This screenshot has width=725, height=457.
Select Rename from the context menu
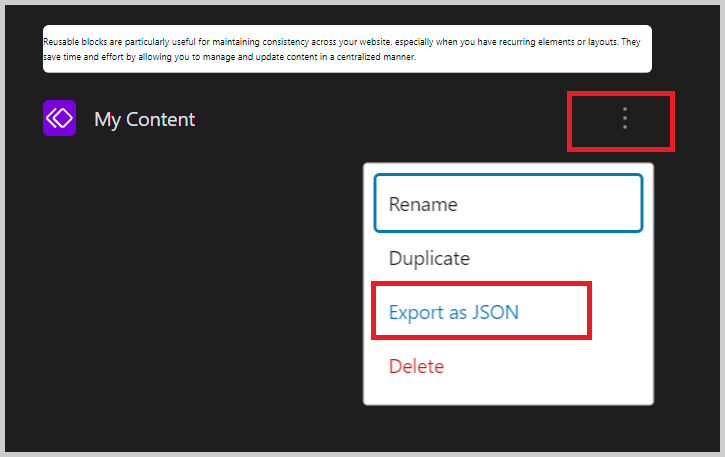(x=508, y=203)
